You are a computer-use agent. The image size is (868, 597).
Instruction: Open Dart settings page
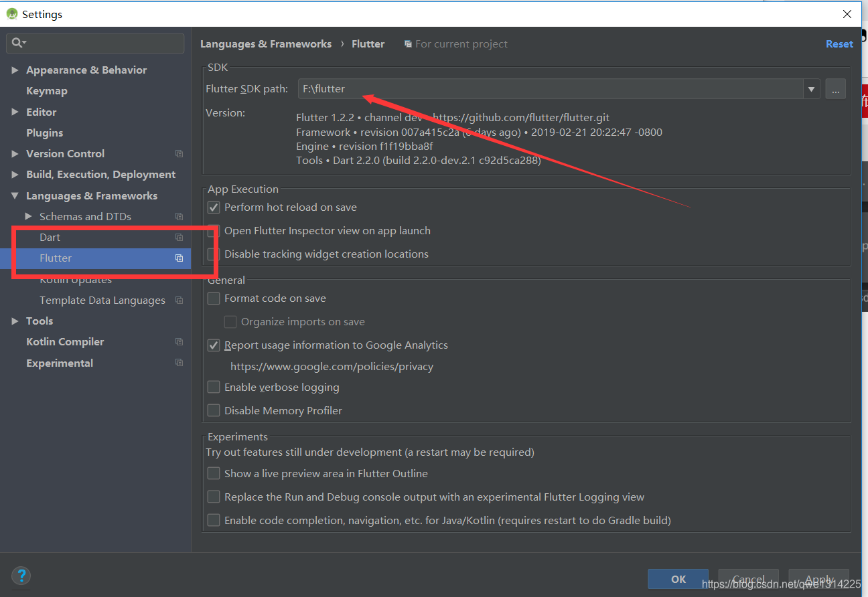pos(50,238)
